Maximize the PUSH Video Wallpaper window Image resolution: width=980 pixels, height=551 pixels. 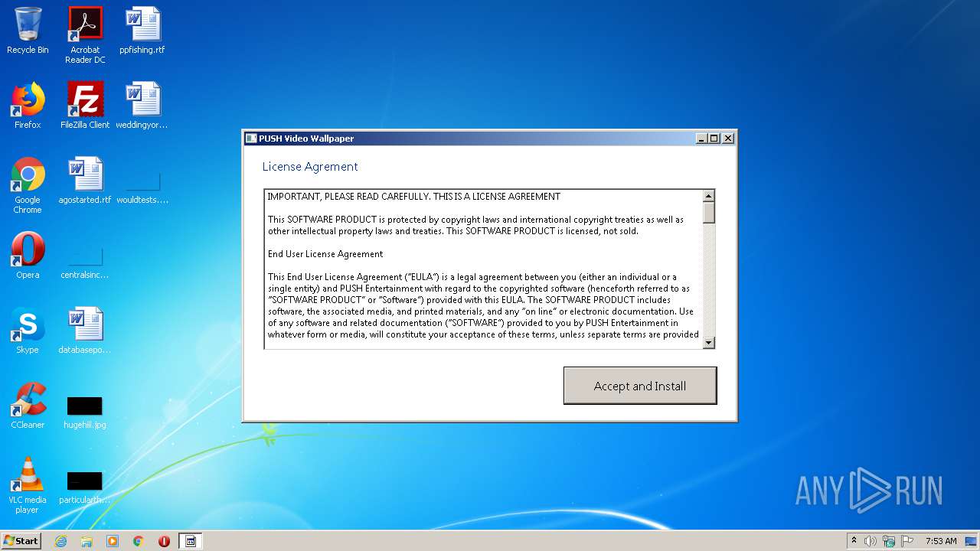[x=714, y=139]
